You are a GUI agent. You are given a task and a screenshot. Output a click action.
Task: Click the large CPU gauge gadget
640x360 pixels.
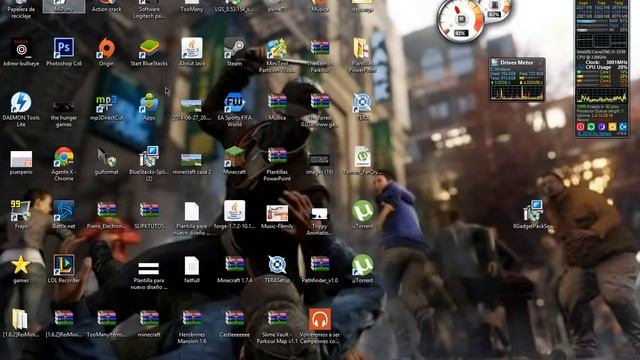coord(460,20)
